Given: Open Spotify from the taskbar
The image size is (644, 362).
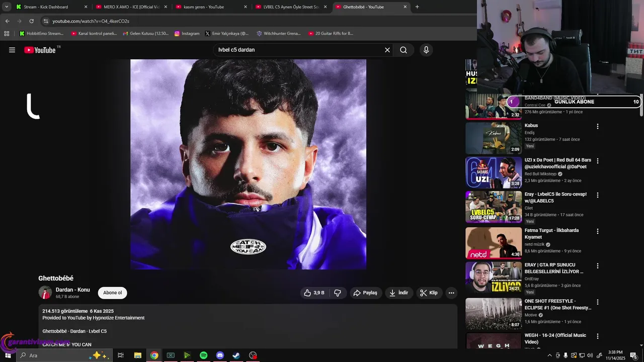Looking at the screenshot, I should [203, 355].
